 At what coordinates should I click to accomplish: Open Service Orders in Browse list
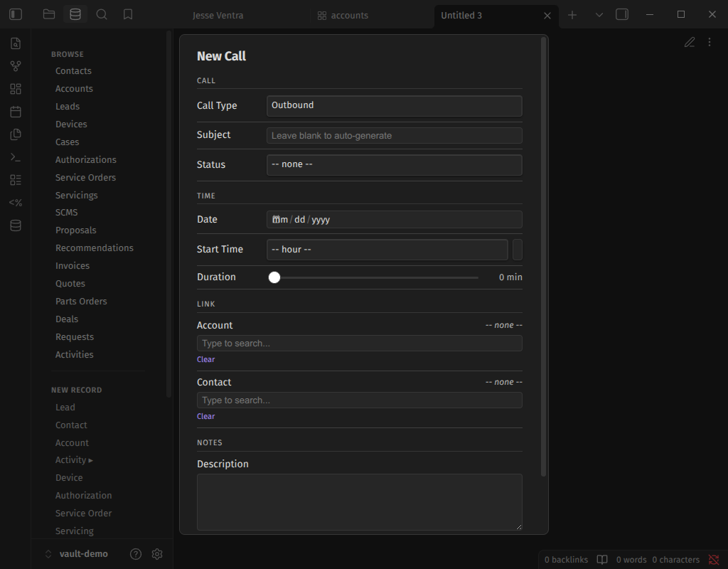85,177
